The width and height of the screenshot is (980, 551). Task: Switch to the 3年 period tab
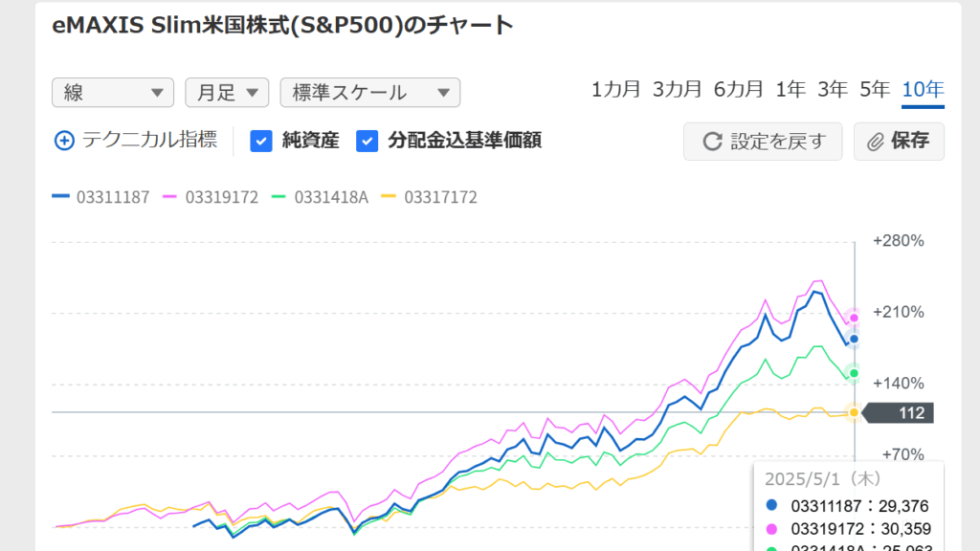tap(833, 89)
